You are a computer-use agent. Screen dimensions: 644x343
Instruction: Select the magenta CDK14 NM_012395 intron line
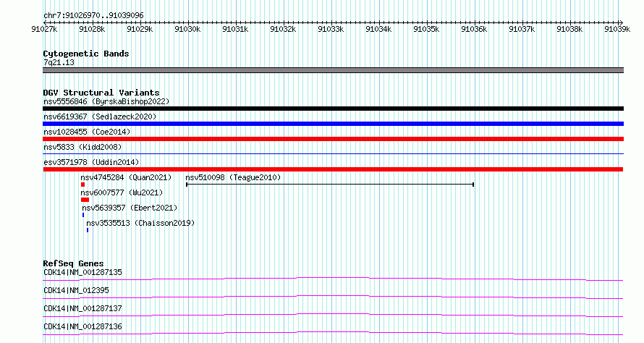coord(333,297)
